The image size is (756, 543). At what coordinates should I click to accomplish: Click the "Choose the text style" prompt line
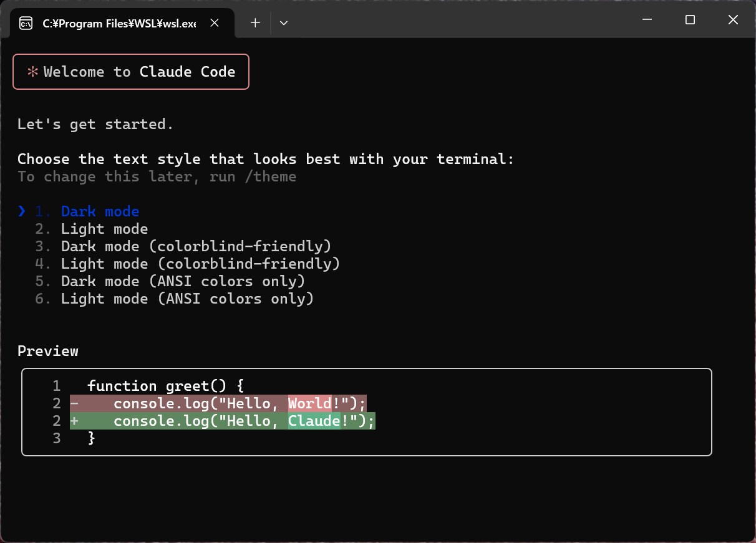[x=266, y=159]
